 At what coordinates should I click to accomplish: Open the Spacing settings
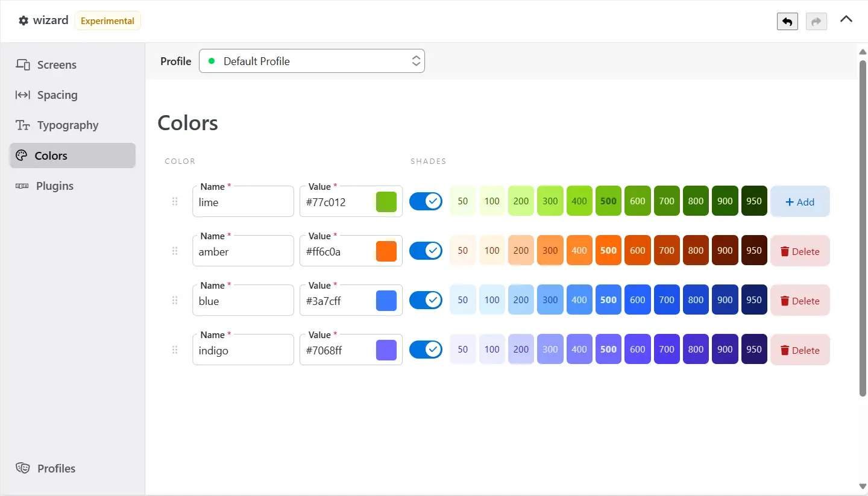(x=57, y=95)
